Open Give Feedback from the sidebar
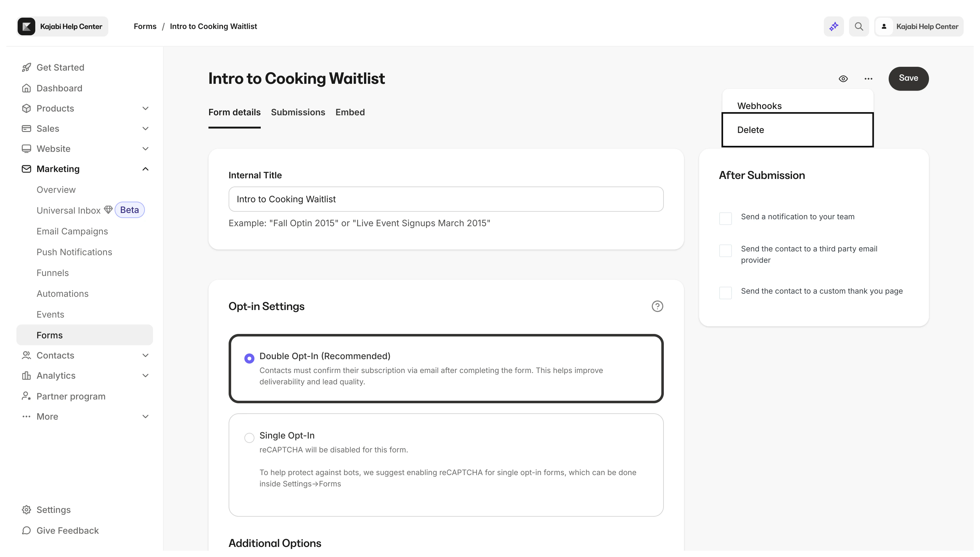The width and height of the screenshot is (980, 557). pyautogui.click(x=67, y=531)
